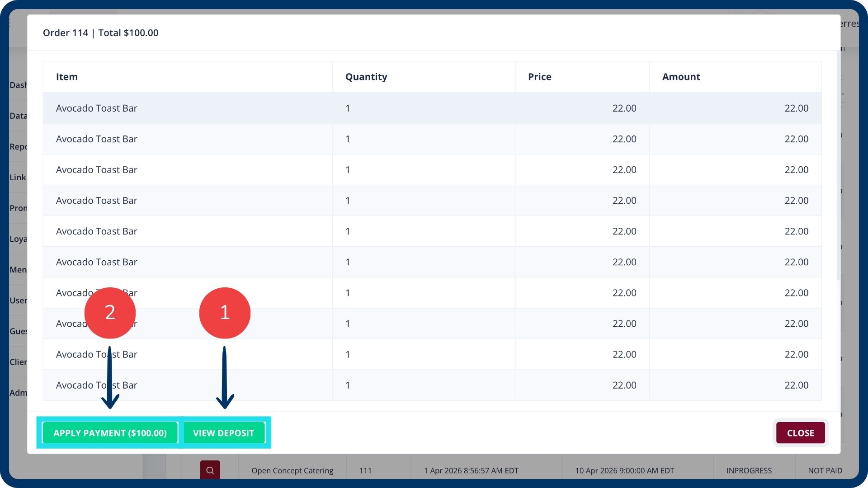Open the Data sidebar item
868x488 pixels.
pos(18,116)
